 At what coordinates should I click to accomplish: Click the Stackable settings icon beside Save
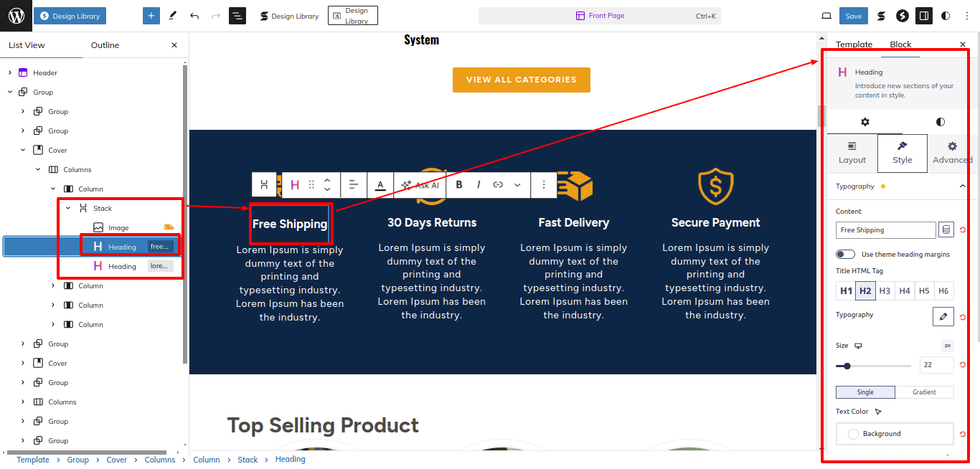point(881,16)
